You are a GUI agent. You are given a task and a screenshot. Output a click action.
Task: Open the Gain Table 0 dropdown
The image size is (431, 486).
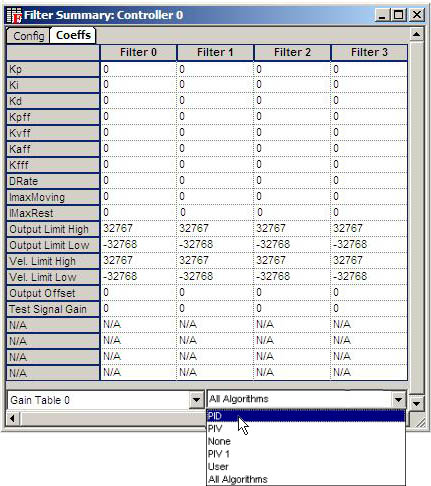click(x=196, y=399)
